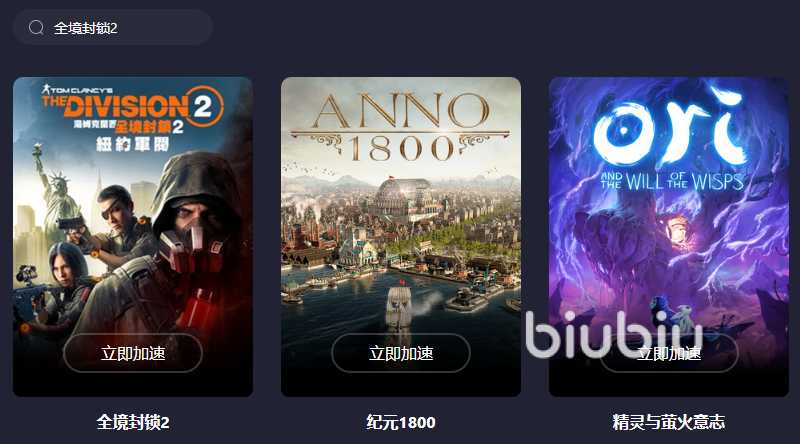Open the Anno 1800 cover art
The image size is (800, 444).
point(401,237)
